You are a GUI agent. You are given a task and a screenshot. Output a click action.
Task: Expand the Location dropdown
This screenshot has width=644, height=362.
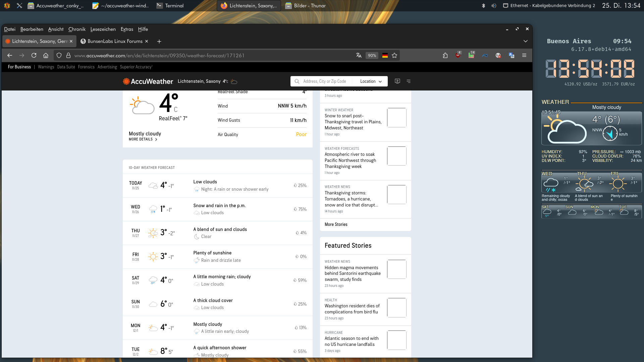click(371, 81)
